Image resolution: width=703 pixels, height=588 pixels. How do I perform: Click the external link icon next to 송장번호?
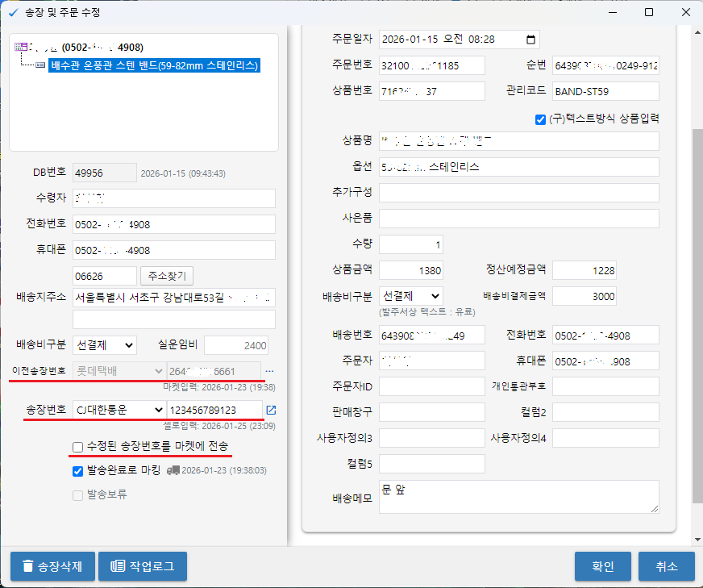click(271, 410)
